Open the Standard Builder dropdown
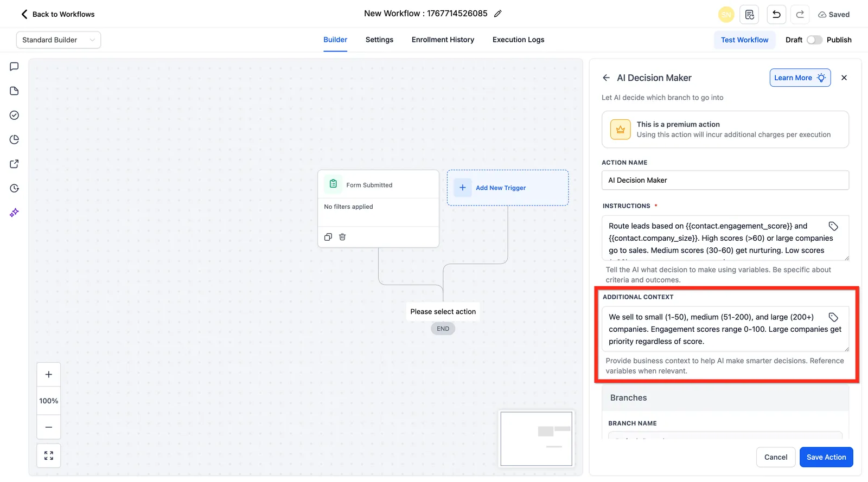868x482 pixels. coord(59,40)
